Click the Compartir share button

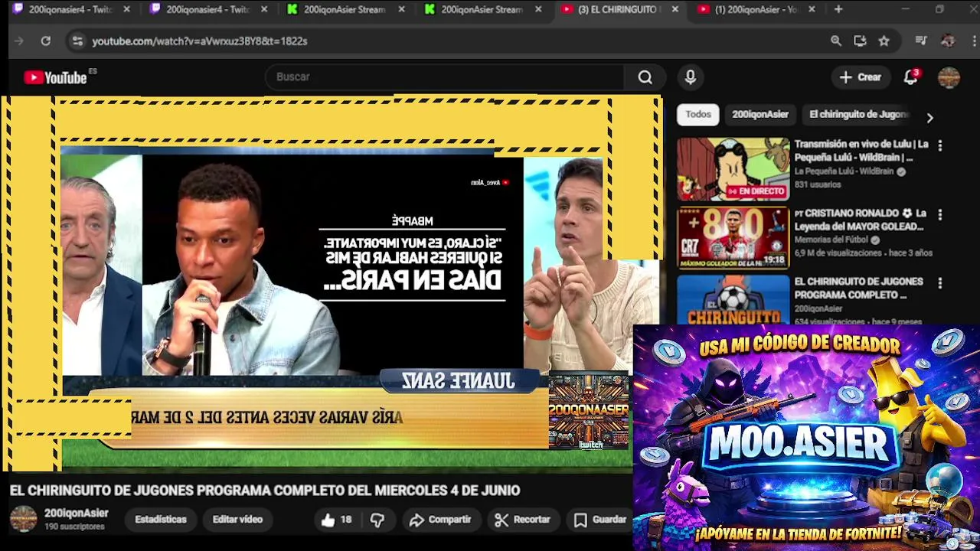[x=440, y=520]
